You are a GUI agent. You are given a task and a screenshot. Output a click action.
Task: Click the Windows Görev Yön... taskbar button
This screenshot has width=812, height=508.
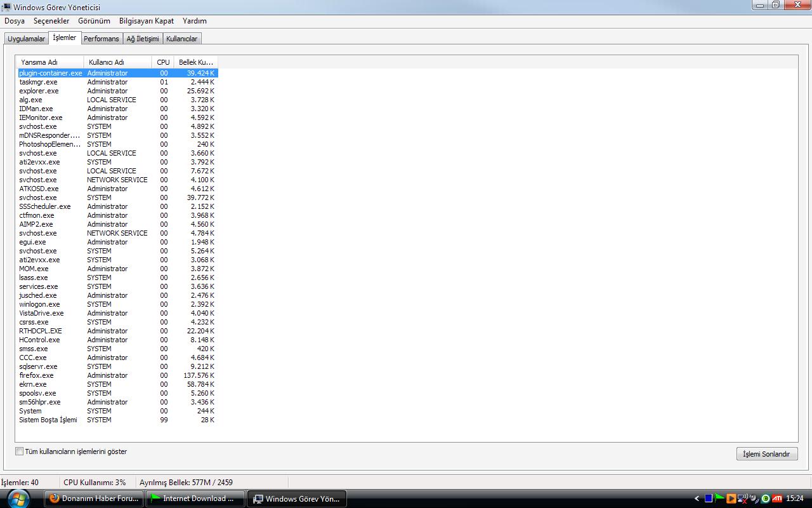(x=296, y=498)
